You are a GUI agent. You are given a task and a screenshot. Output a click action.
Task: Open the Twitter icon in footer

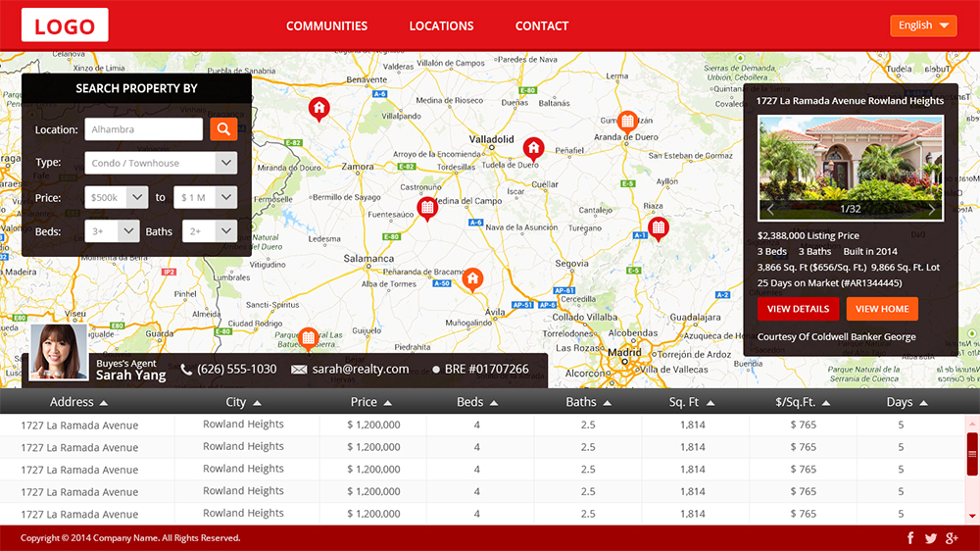coord(931,538)
